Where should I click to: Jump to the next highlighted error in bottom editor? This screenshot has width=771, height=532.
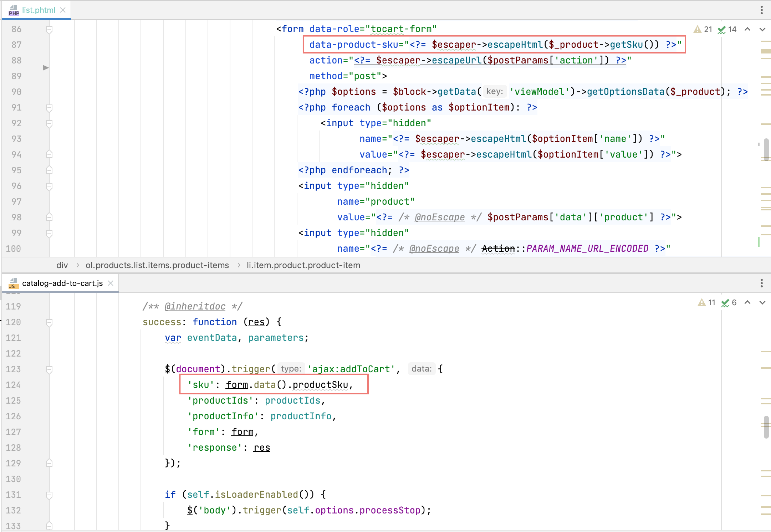coord(762,302)
